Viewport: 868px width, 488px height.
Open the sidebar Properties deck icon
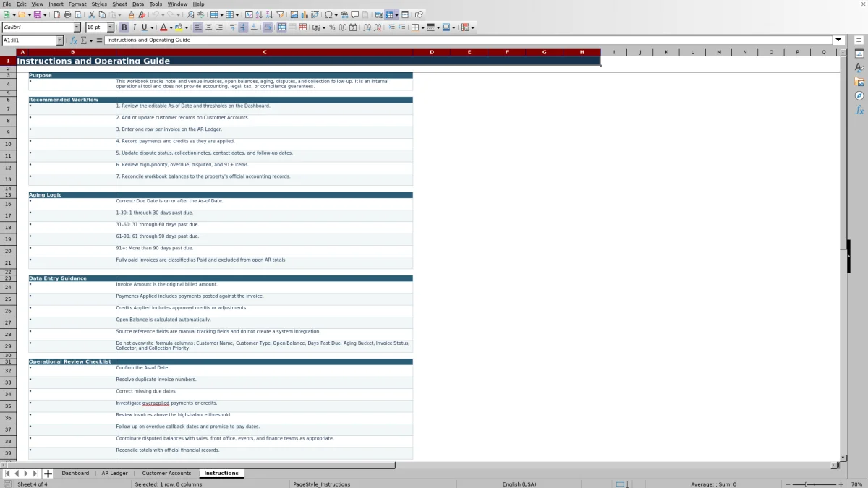click(x=859, y=54)
